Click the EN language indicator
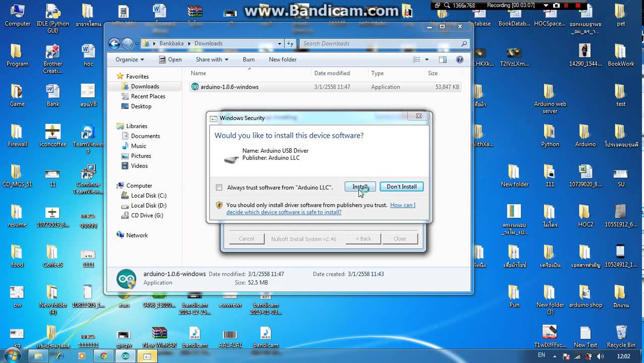Screen dimensions: 644x363 (542, 355)
